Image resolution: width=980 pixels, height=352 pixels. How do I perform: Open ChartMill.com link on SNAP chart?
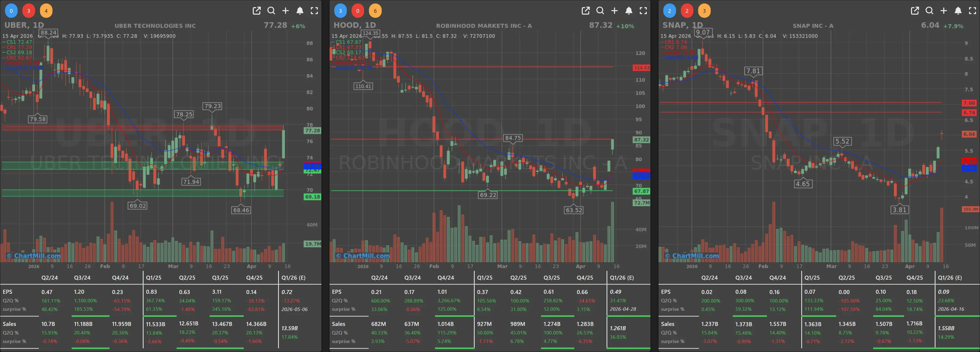[x=692, y=256]
